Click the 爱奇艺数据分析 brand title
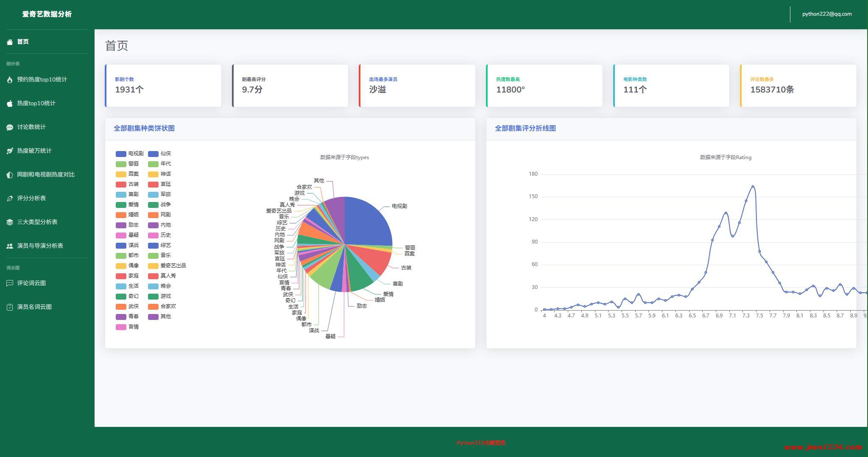868x457 pixels. click(47, 14)
